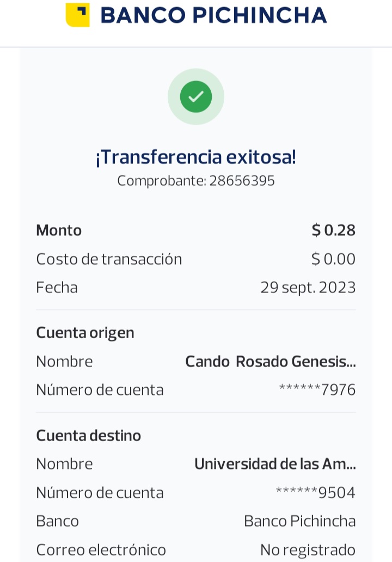Click the Cuenta destino section heading
The width and height of the screenshot is (392, 562).
pos(88,436)
